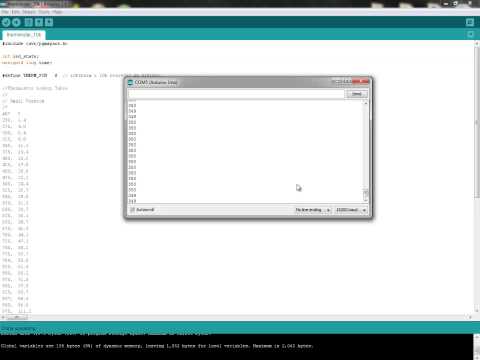
Task: Open the Edit menu
Action: coord(15,12)
